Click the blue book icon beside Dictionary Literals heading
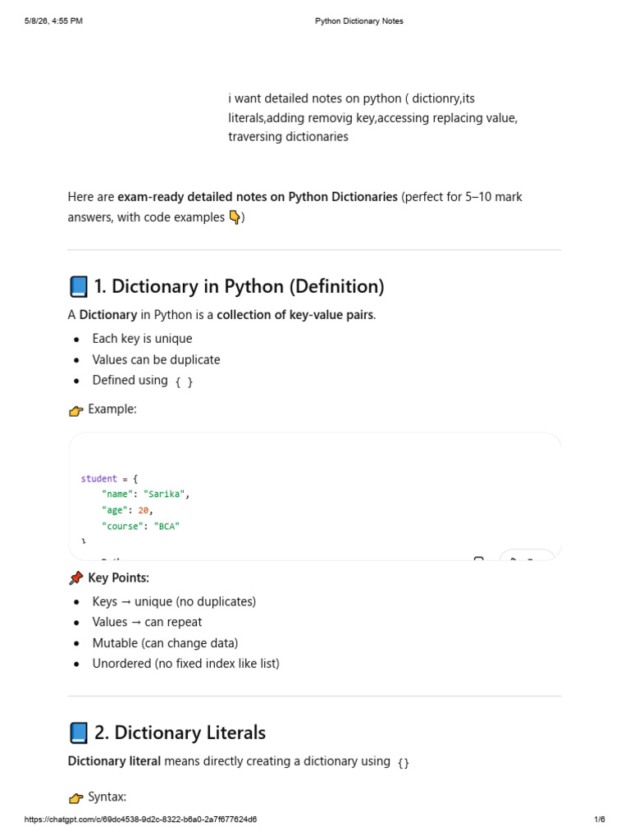630x840 pixels. click(x=78, y=733)
